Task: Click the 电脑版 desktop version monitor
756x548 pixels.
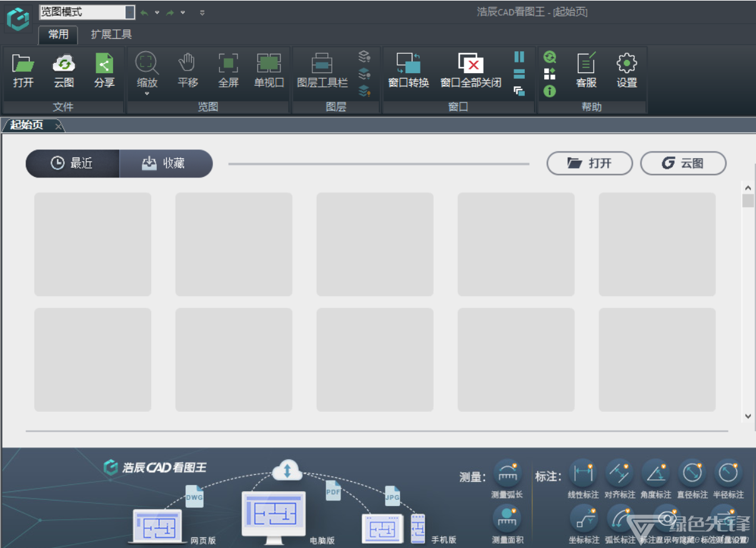Action: point(274,518)
